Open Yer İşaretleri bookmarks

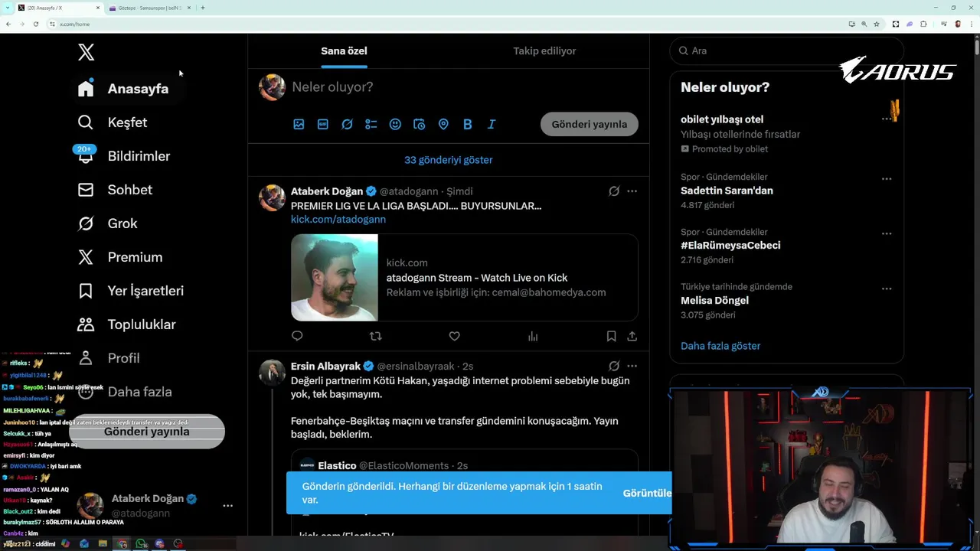point(130,291)
